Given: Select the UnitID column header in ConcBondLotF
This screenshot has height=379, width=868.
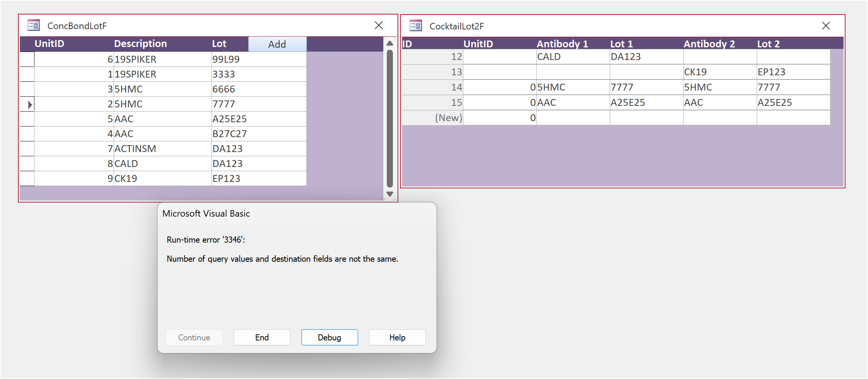Looking at the screenshot, I should point(49,44).
